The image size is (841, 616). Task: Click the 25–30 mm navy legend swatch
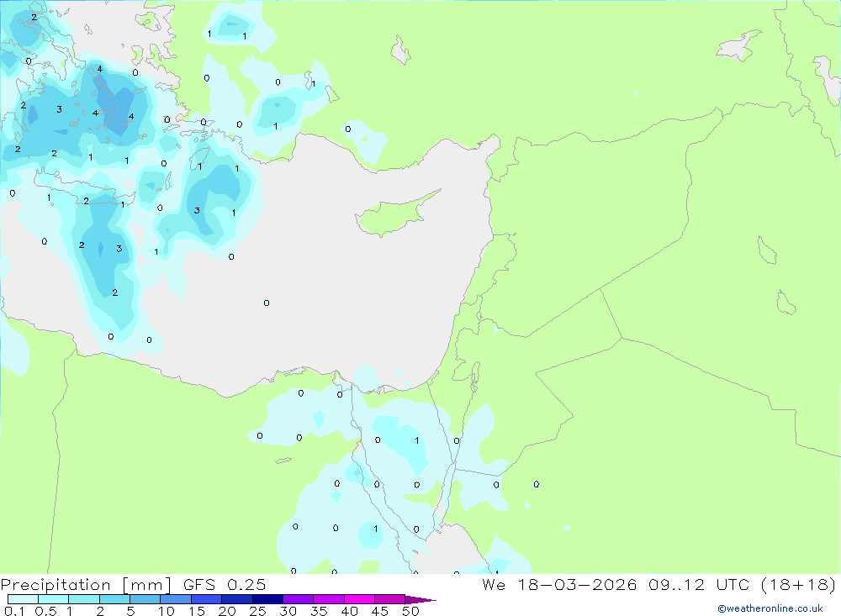pyautogui.click(x=267, y=599)
